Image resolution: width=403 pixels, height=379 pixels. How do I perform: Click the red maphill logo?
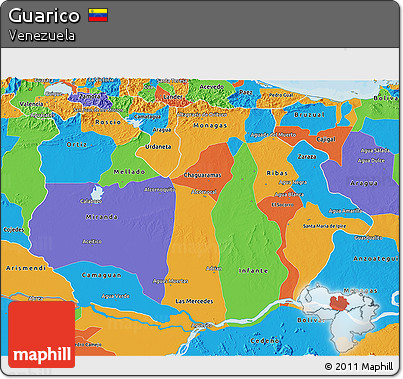[42, 335]
